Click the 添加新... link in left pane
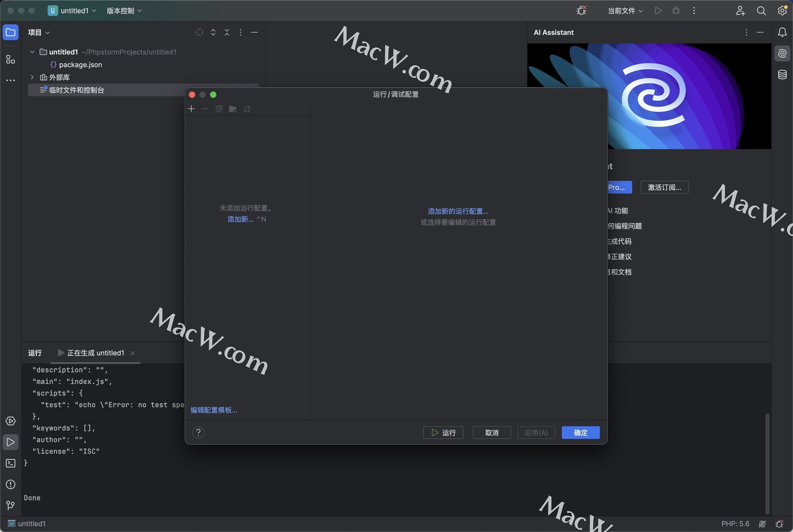The height and width of the screenshot is (532, 793). tap(240, 219)
